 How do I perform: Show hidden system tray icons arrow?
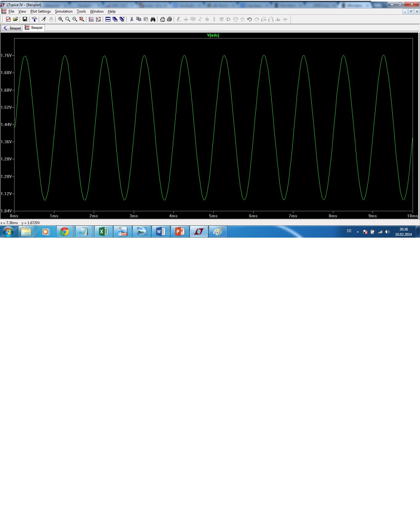click(x=358, y=232)
